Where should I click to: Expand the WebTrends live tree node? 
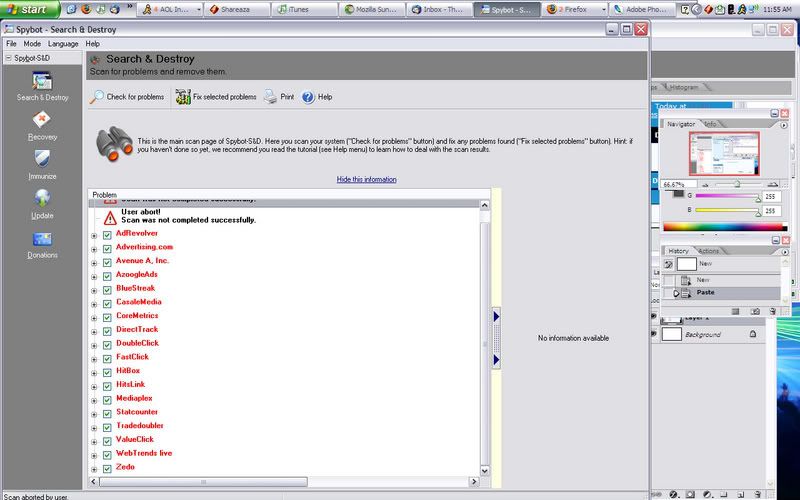click(94, 456)
